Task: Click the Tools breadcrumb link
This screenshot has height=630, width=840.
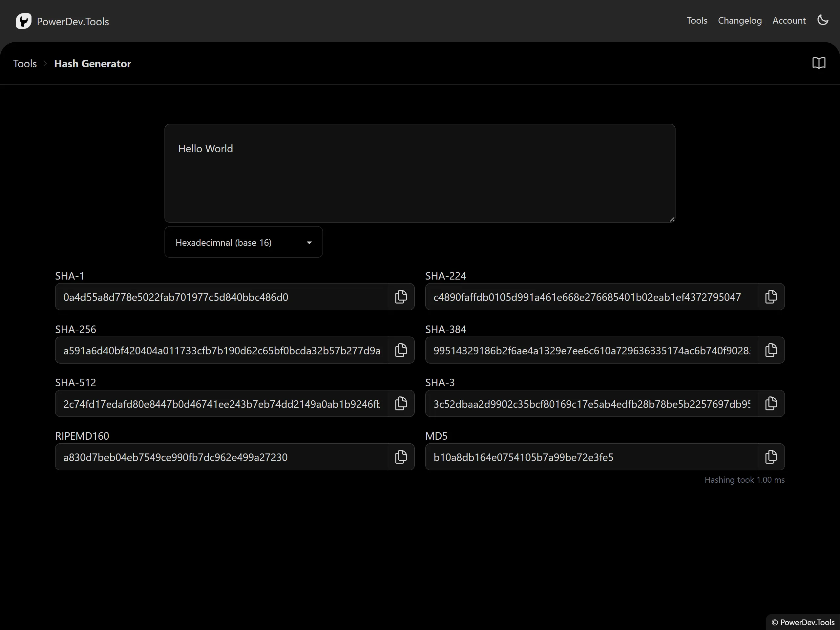Action: pyautogui.click(x=25, y=63)
